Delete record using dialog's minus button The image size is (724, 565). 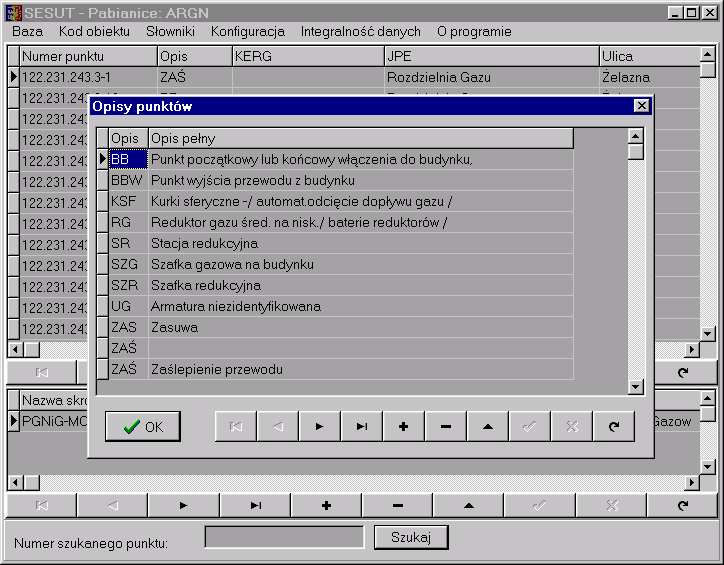coord(445,426)
